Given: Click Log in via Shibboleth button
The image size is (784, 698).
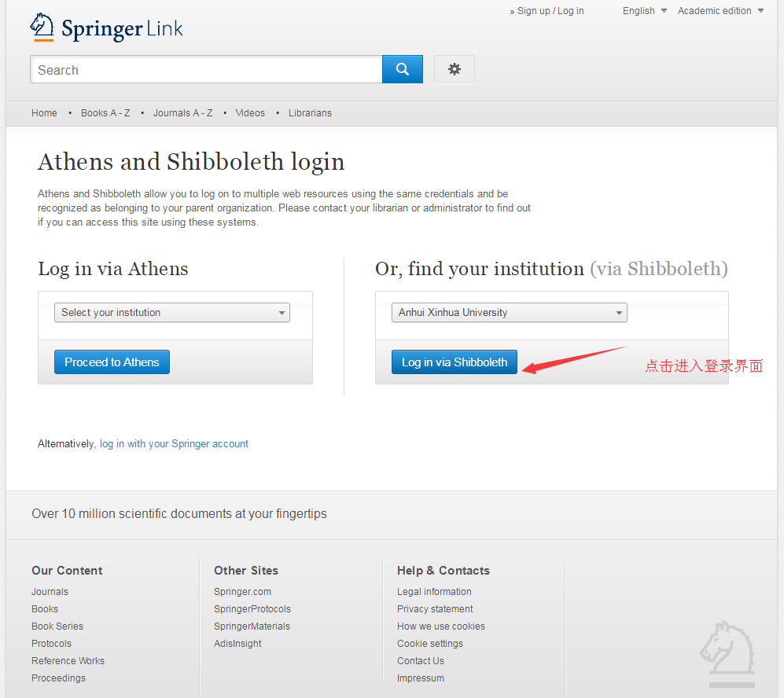Looking at the screenshot, I should tap(455, 362).
